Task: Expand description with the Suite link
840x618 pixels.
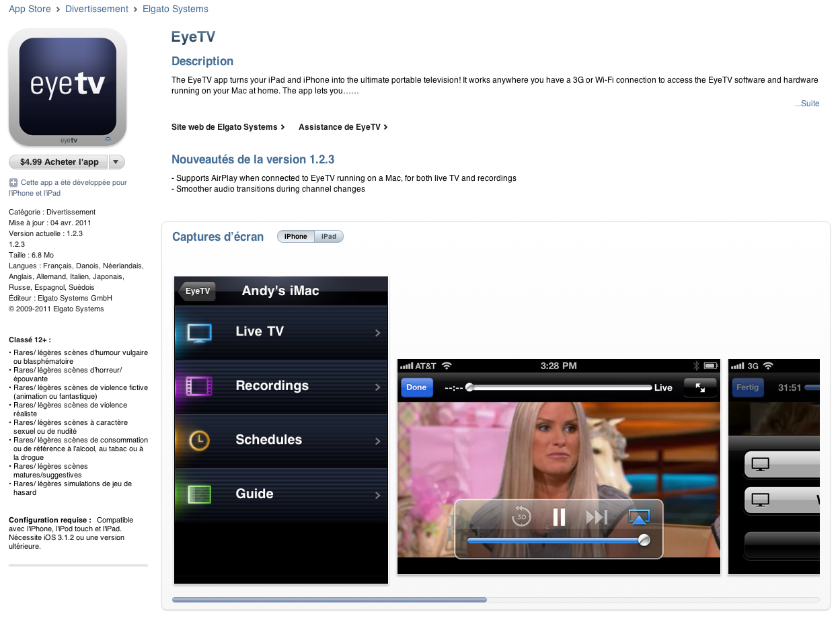Action: (807, 104)
